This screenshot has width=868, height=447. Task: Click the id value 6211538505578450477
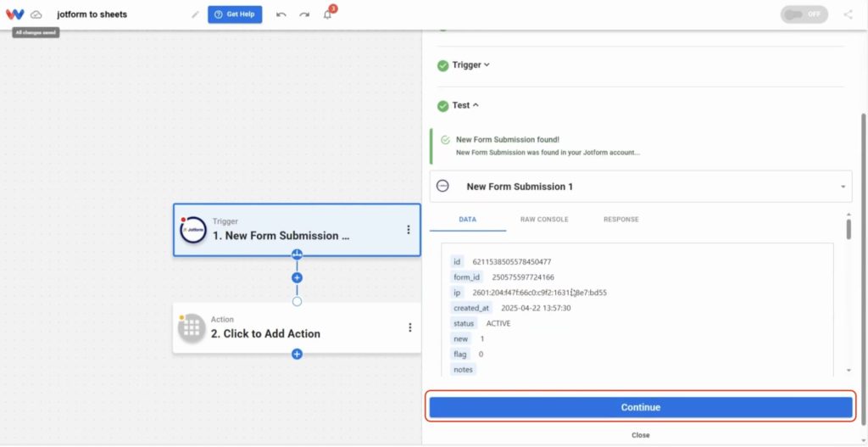coord(511,262)
